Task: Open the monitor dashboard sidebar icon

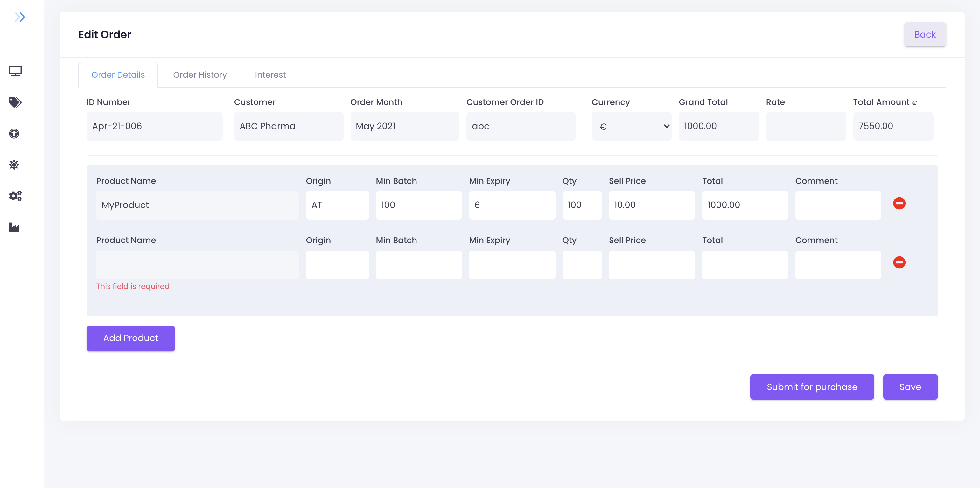Action: (x=15, y=71)
